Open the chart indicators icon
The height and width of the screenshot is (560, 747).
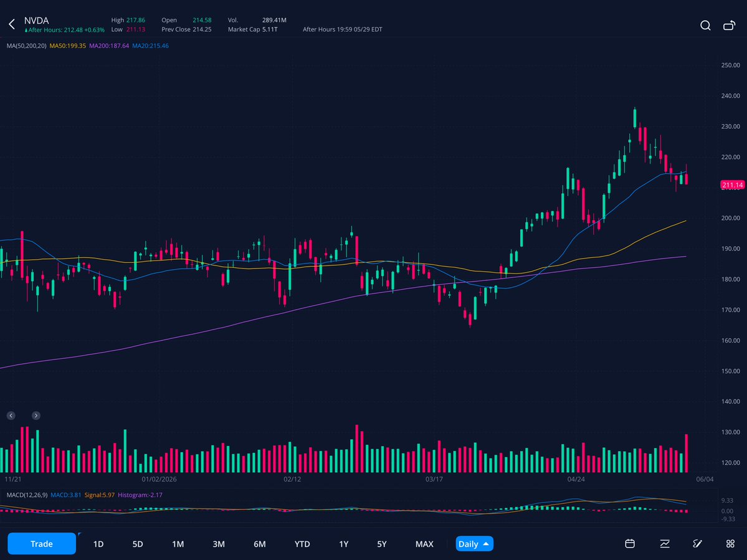pos(665,543)
